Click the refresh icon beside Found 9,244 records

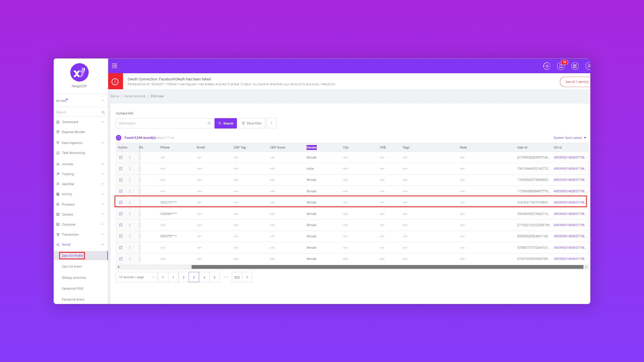pyautogui.click(x=119, y=138)
